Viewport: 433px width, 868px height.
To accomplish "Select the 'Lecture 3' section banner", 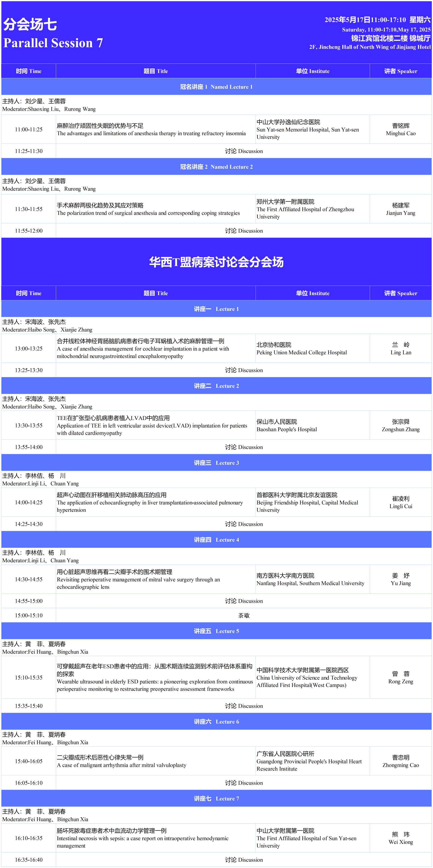I will pos(216,463).
